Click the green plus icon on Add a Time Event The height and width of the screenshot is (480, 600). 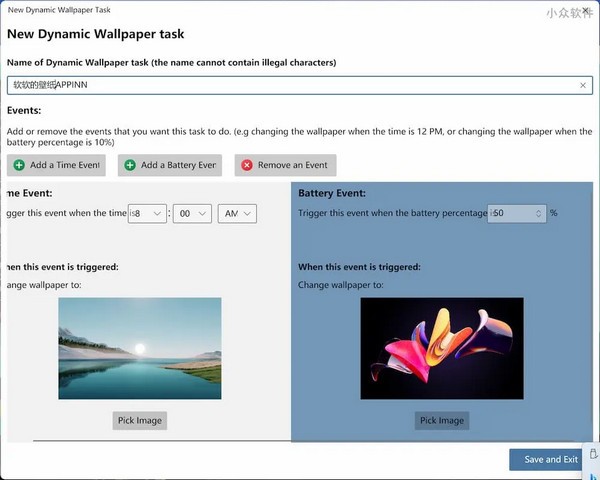19,165
